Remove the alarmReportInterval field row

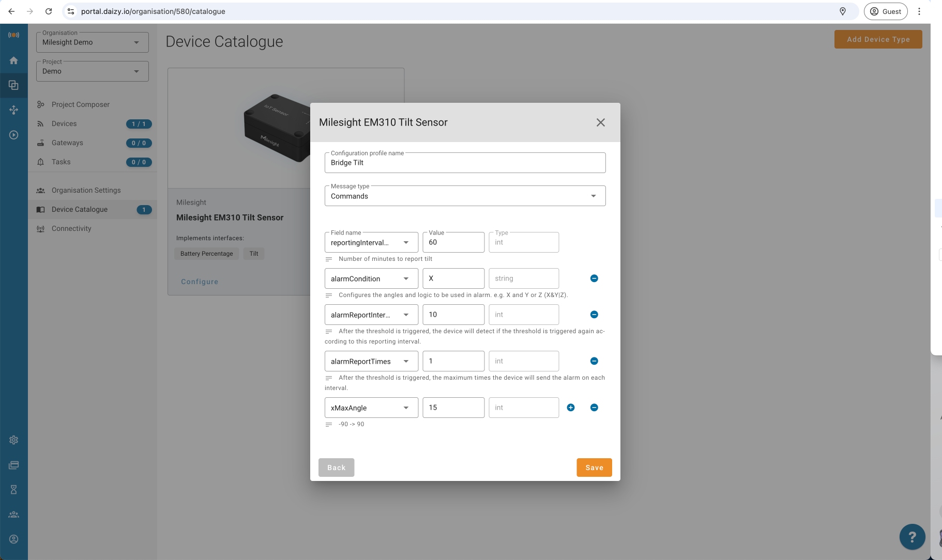coord(594,315)
